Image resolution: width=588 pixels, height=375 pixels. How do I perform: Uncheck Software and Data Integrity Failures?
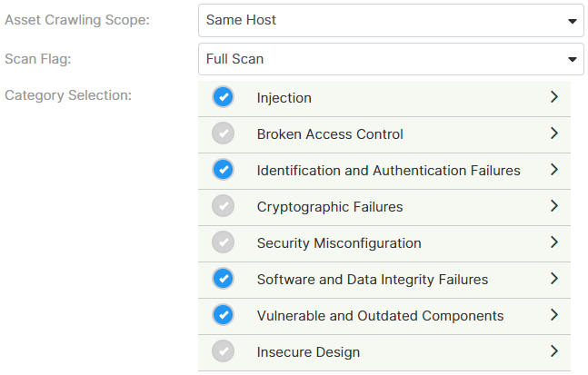[x=223, y=280]
